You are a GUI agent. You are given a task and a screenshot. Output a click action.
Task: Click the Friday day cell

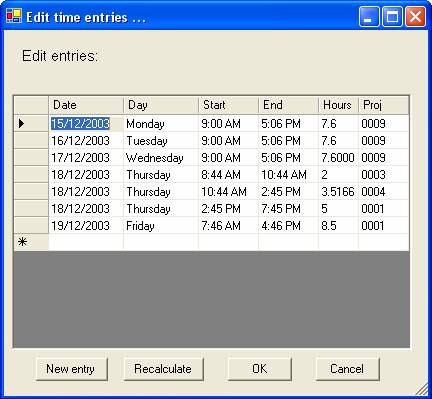click(161, 226)
